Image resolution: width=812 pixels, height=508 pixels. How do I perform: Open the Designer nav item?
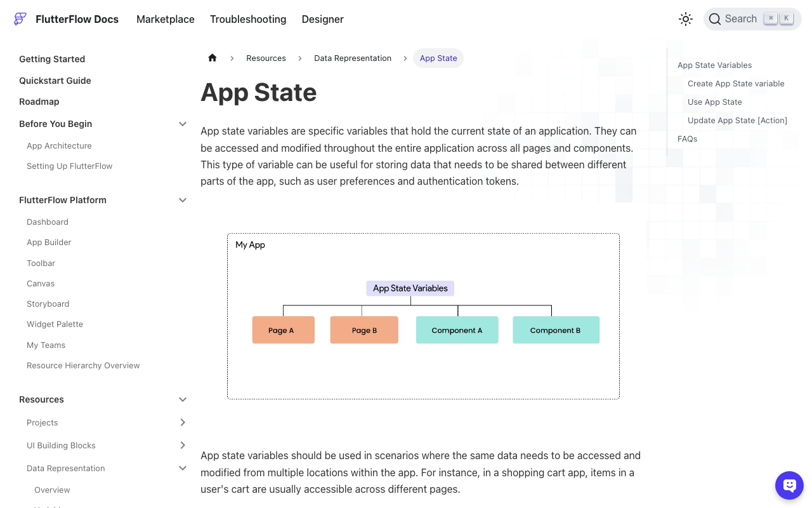323,19
